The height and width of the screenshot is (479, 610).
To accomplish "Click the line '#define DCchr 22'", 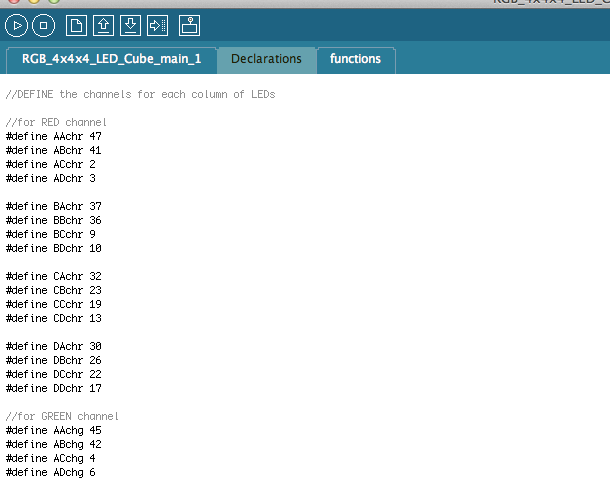I will [54, 374].
